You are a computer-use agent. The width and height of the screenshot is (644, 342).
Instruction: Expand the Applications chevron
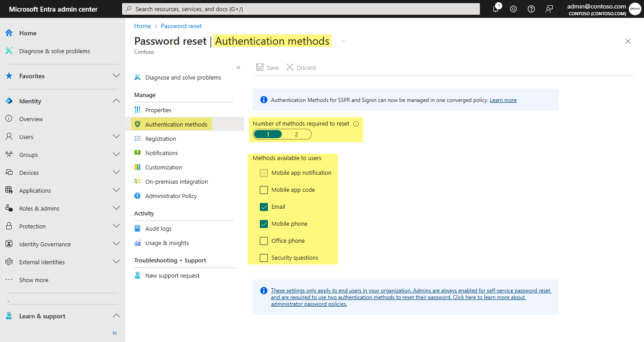[116, 190]
